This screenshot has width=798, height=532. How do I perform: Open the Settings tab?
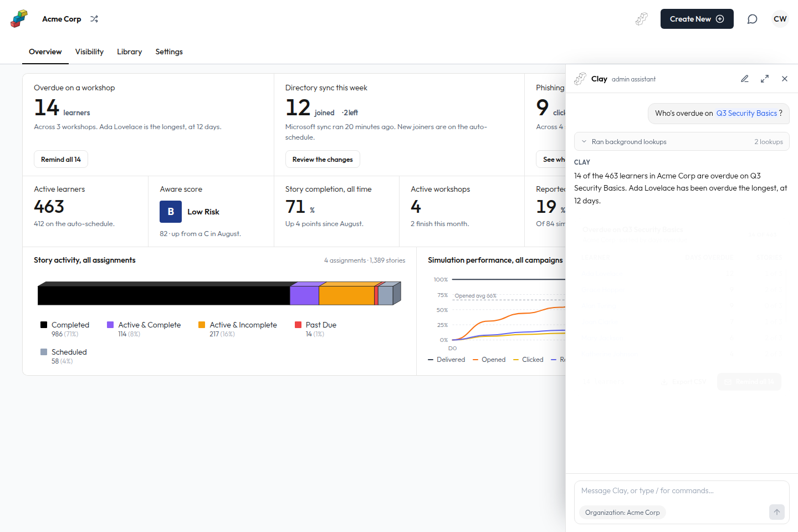[x=169, y=52]
